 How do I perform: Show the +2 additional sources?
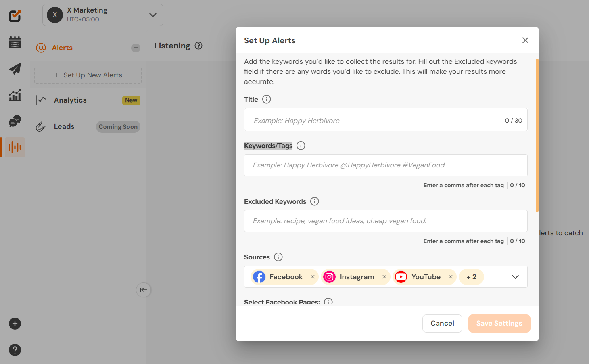pyautogui.click(x=471, y=277)
